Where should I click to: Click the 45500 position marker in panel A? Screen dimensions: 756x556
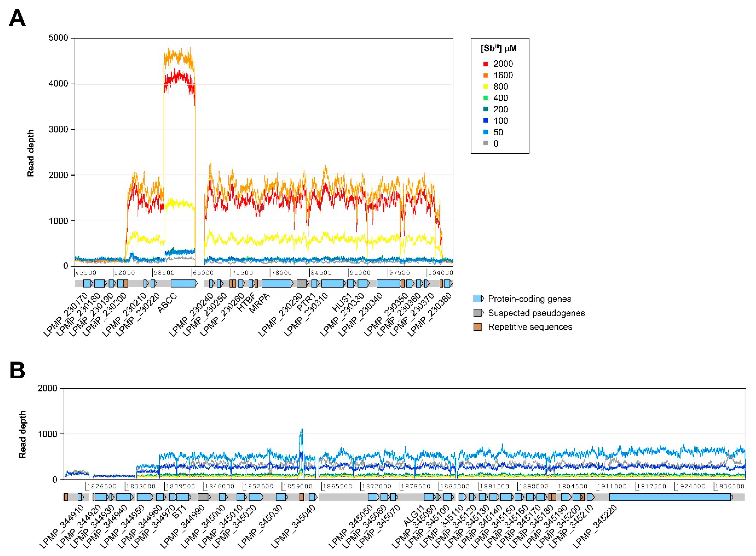(x=85, y=273)
